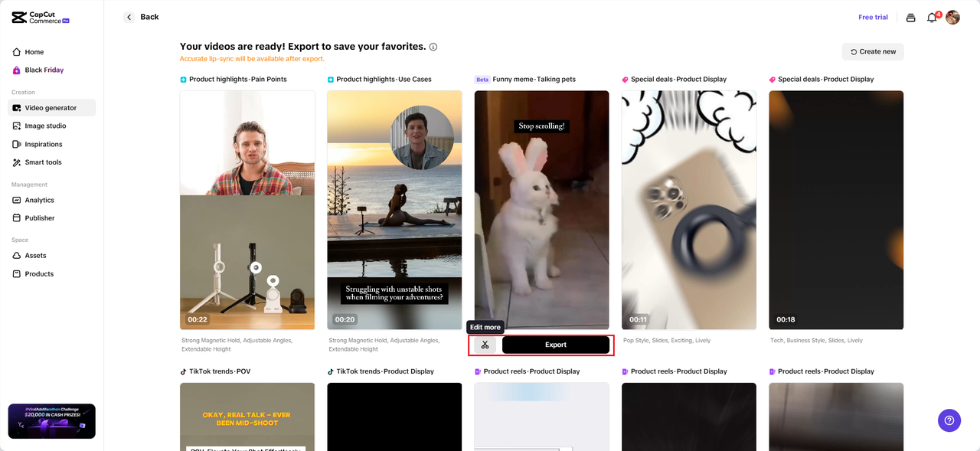Click the ViralAdsMarathon Challenge banner
The height and width of the screenshot is (451, 980).
click(x=52, y=421)
